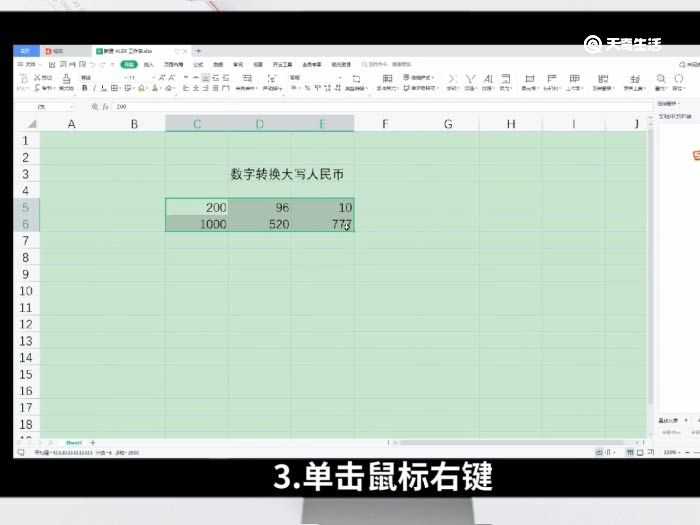This screenshot has width=700, height=525.
Task: Click the Find magnifier icon
Action: point(660,79)
